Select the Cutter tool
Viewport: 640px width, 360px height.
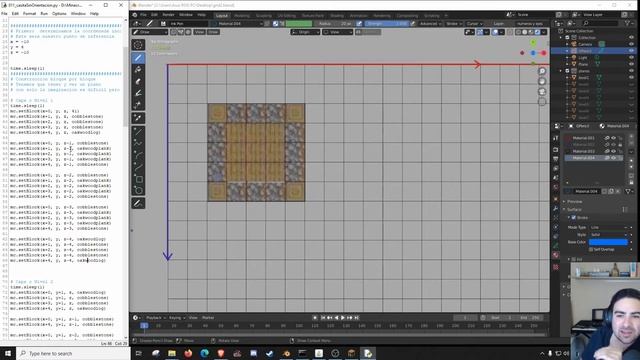click(138, 105)
